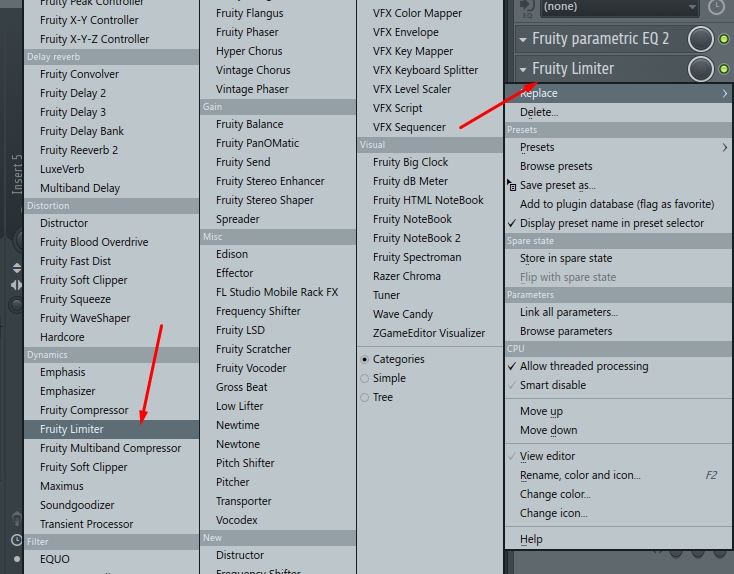Select Fruity Blood Overdrive
734x574 pixels.
pos(111,242)
